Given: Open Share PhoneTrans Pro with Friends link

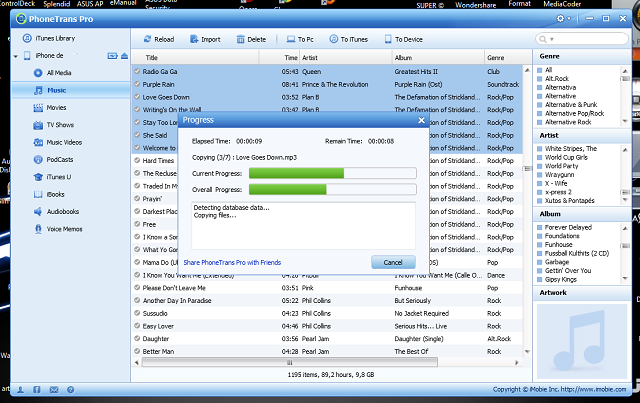Looking at the screenshot, I should pyautogui.click(x=232, y=263).
